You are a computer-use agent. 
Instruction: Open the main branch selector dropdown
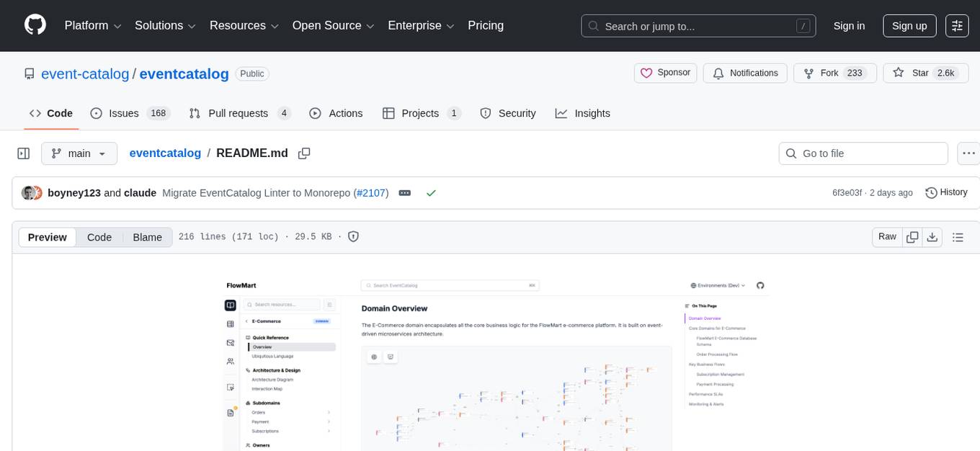[x=79, y=153]
